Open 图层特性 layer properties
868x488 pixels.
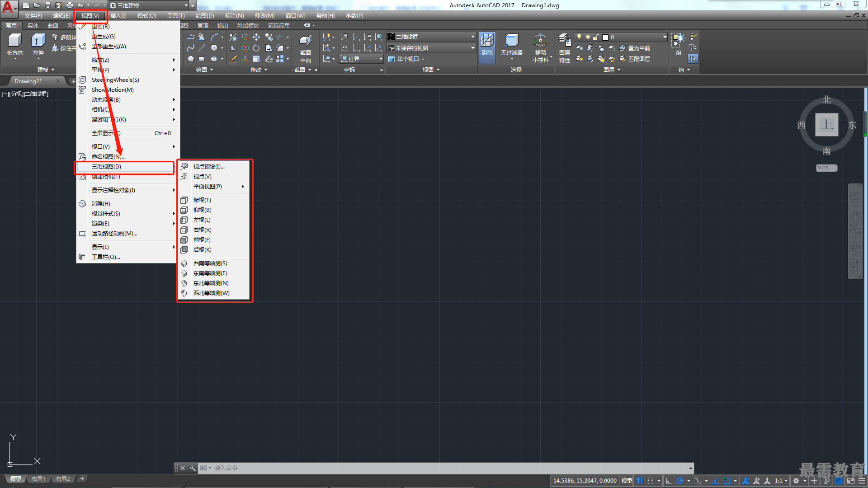(x=565, y=48)
